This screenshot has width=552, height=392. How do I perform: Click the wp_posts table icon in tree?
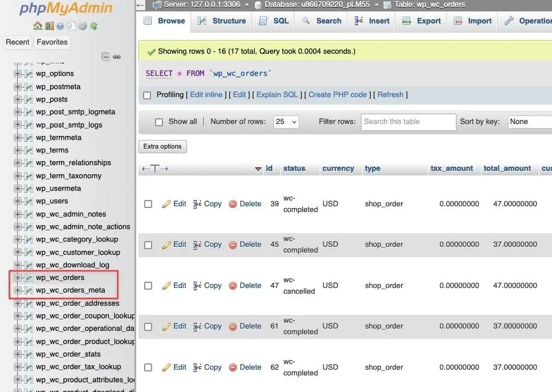point(29,99)
